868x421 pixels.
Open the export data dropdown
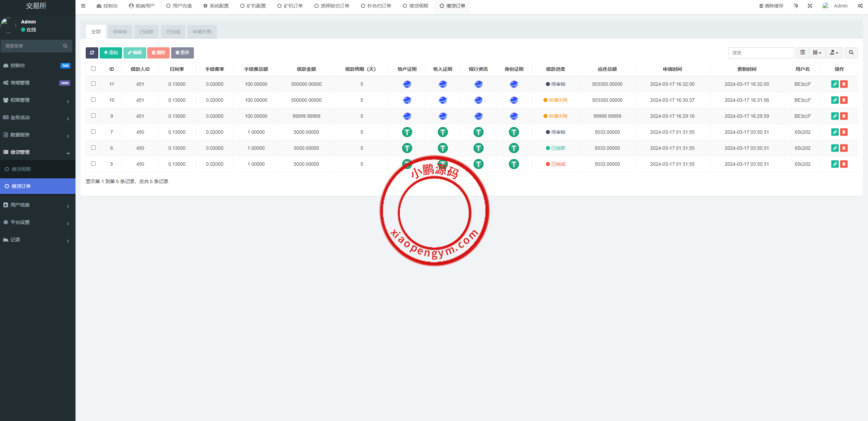[x=834, y=53]
